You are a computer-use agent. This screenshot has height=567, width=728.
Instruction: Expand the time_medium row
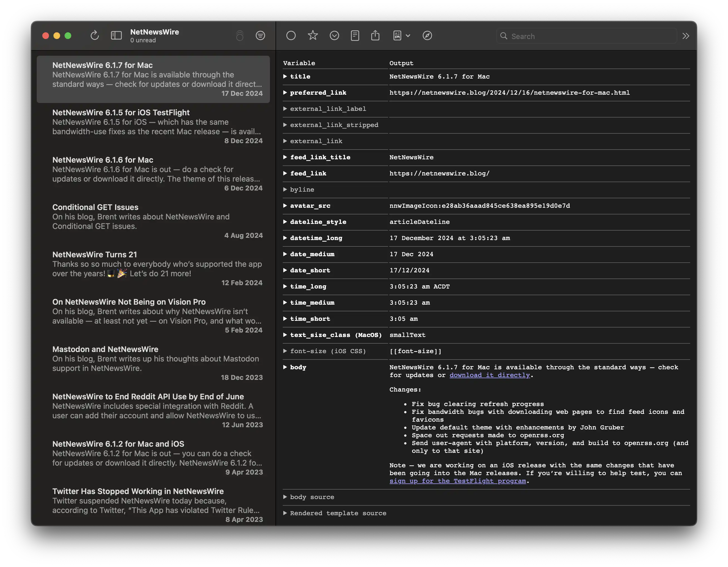[x=285, y=302]
